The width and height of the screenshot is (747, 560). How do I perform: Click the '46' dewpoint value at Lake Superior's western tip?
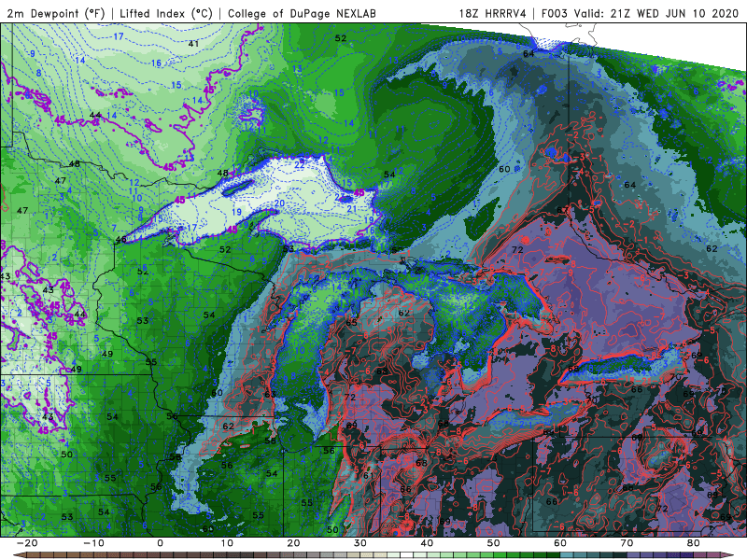121,239
